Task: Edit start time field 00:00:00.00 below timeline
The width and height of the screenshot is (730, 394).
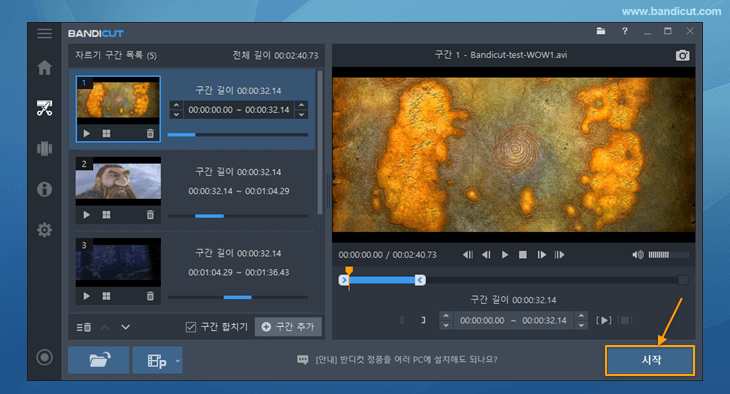Action: pos(482,320)
